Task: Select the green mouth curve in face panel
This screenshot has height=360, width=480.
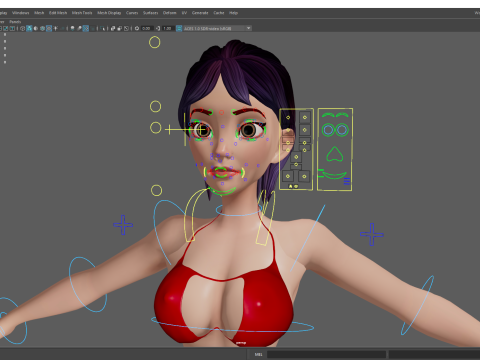Action: 334,176
